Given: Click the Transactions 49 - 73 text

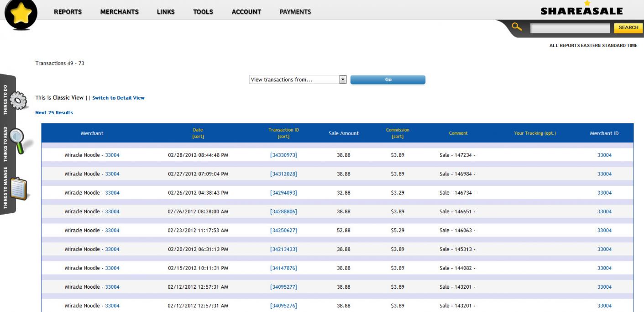Looking at the screenshot, I should pos(60,63).
